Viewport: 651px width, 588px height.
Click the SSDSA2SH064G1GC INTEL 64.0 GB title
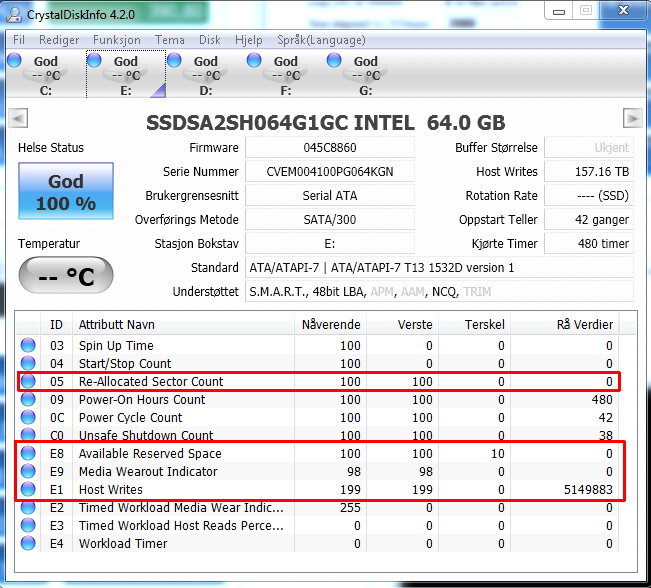pyautogui.click(x=326, y=122)
